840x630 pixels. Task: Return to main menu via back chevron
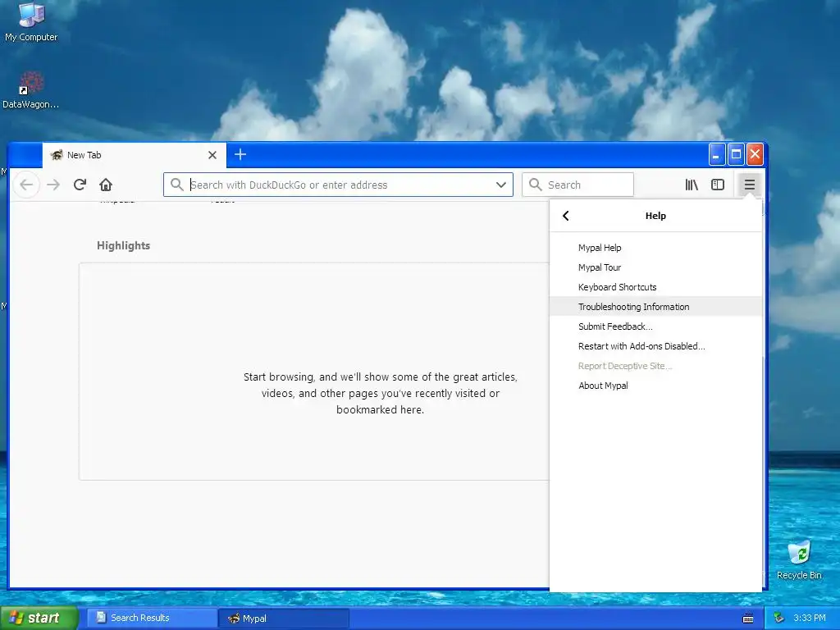pos(566,216)
